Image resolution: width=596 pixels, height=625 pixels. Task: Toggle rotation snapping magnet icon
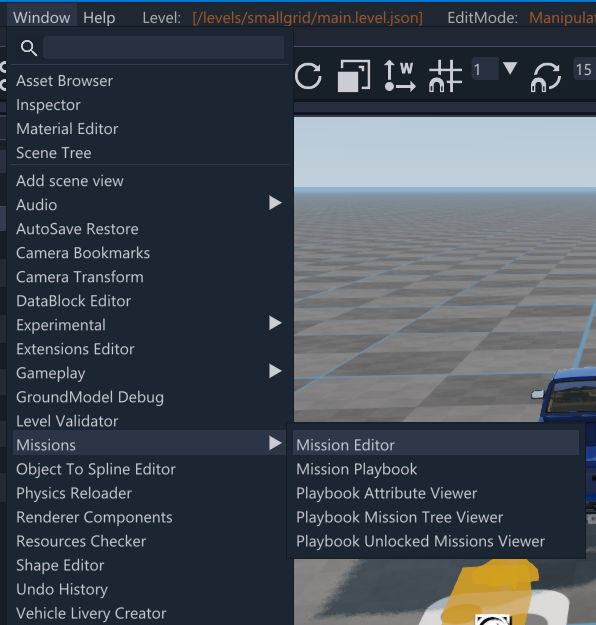546,77
